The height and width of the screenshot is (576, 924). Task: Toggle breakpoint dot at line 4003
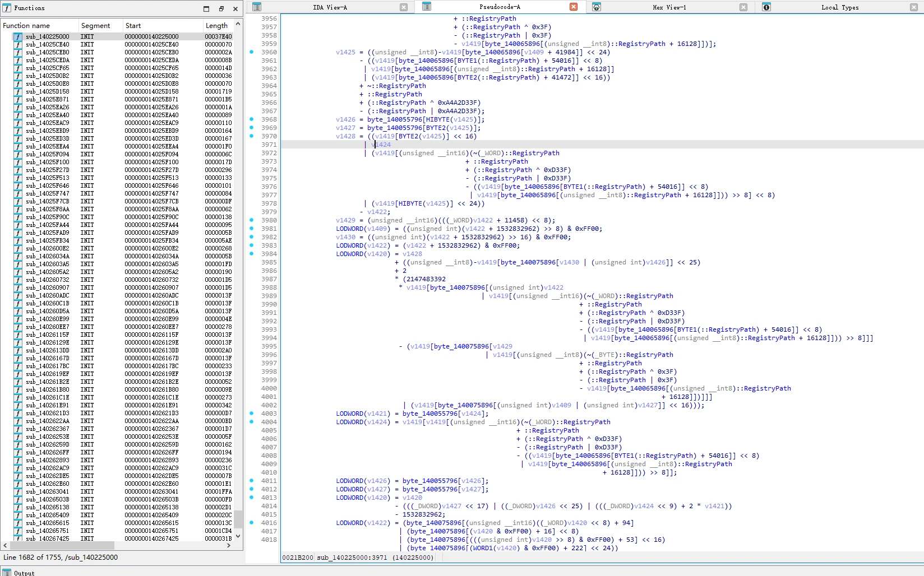[251, 414]
